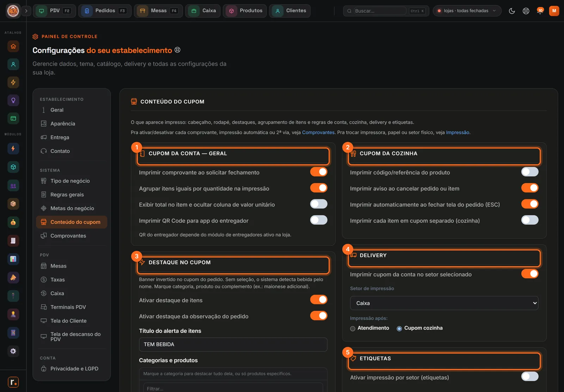Toggle dark mode moon icon
The height and width of the screenshot is (392, 564).
512,11
